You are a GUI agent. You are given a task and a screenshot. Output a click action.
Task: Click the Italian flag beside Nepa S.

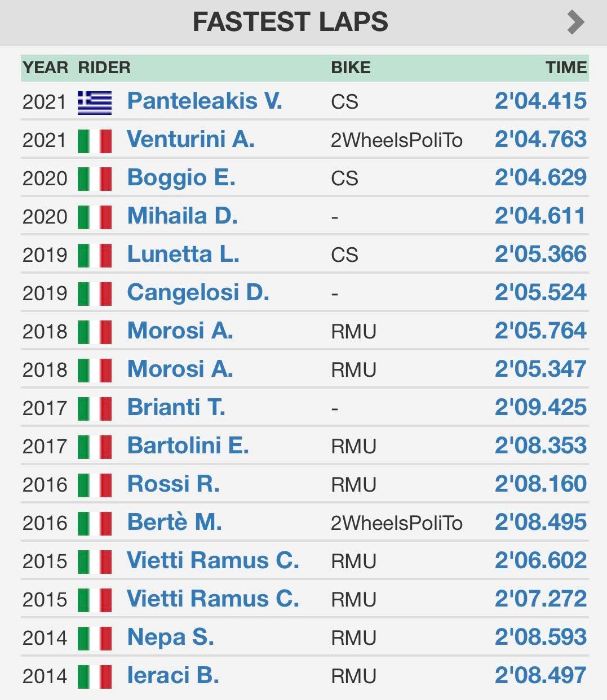coord(95,639)
